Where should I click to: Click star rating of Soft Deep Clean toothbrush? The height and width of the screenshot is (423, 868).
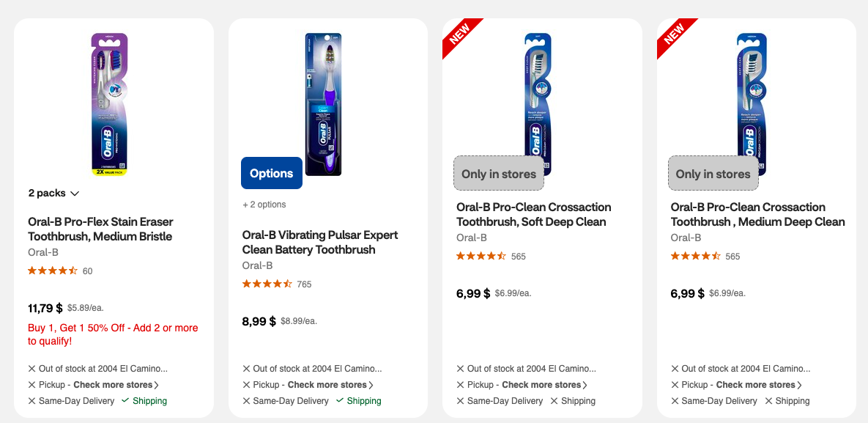pyautogui.click(x=481, y=256)
